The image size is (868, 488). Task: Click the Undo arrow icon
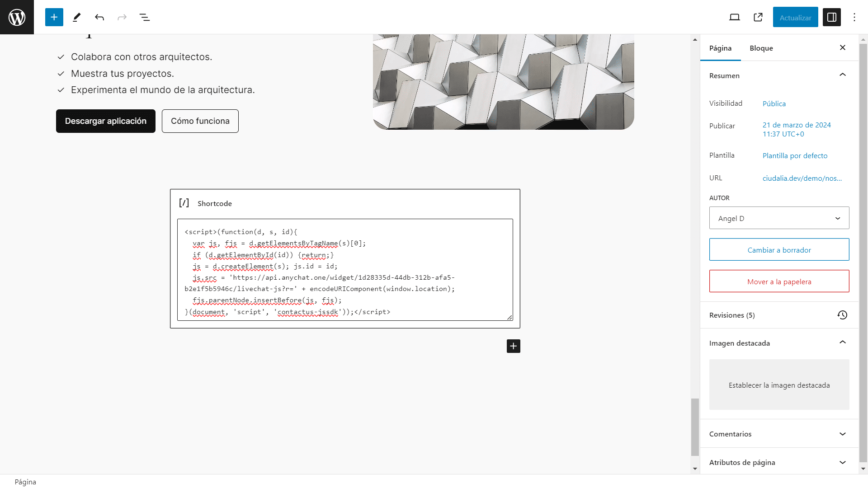[x=99, y=17]
